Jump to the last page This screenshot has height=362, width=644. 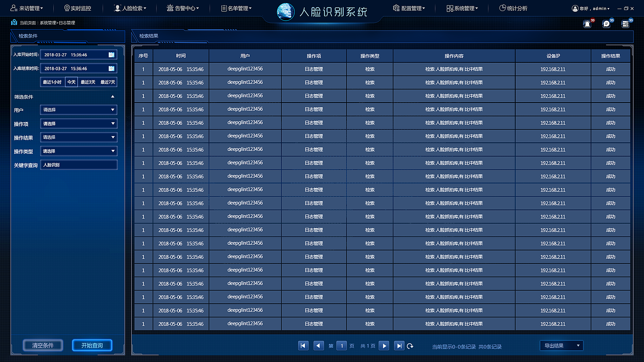(x=399, y=345)
